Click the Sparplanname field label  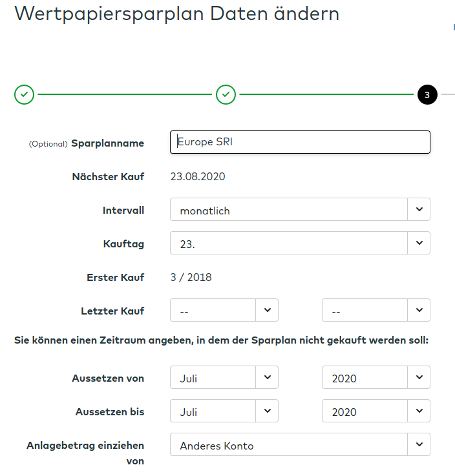tap(107, 143)
